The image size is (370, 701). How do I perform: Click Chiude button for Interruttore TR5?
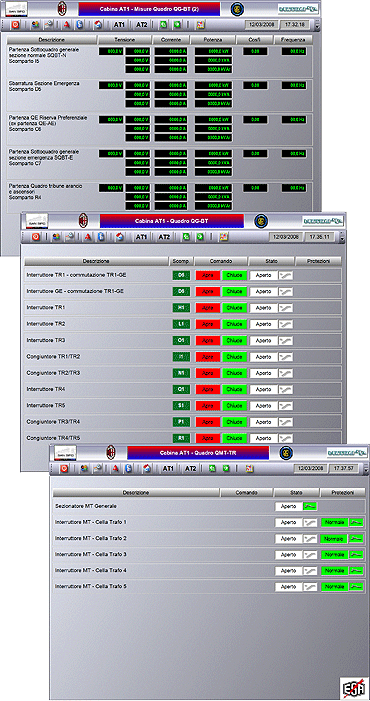[x=235, y=405]
